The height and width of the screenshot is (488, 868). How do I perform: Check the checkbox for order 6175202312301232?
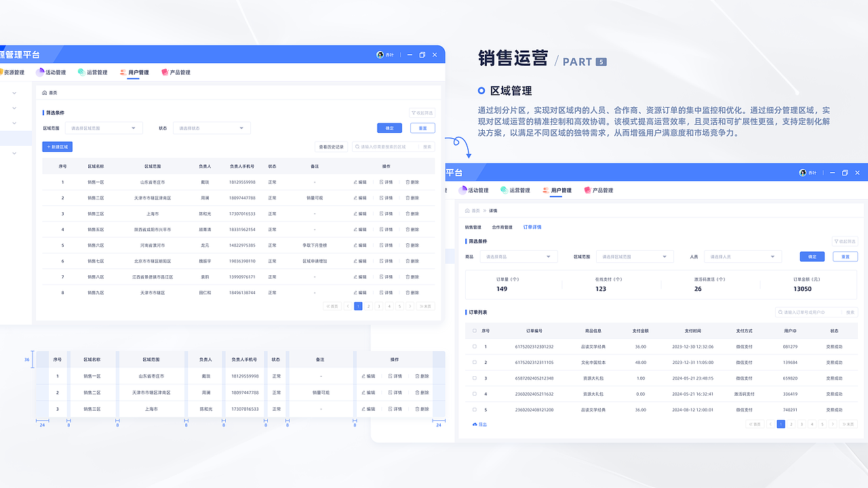pos(474,346)
